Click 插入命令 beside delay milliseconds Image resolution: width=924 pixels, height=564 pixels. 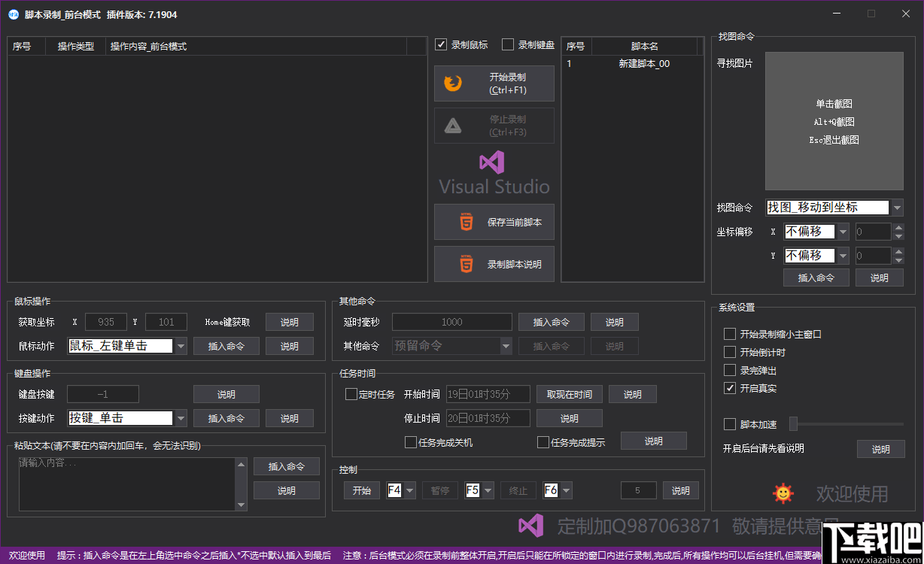click(552, 322)
